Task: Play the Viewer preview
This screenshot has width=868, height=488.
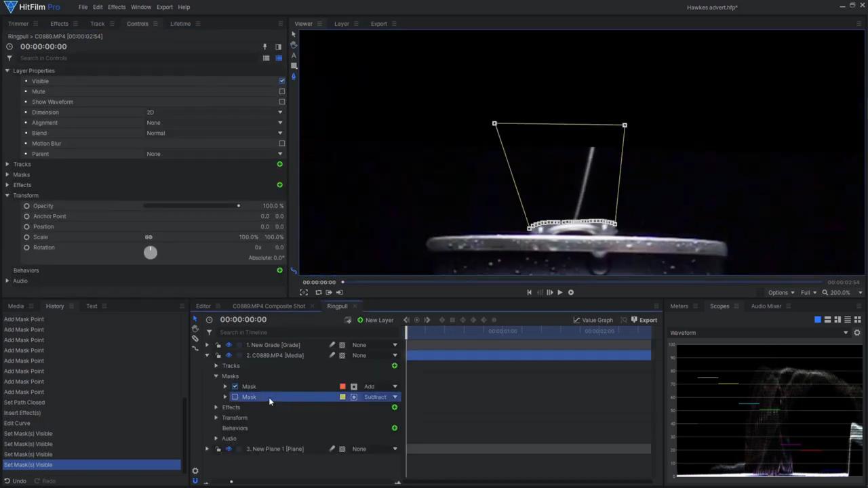Action: [x=559, y=293]
